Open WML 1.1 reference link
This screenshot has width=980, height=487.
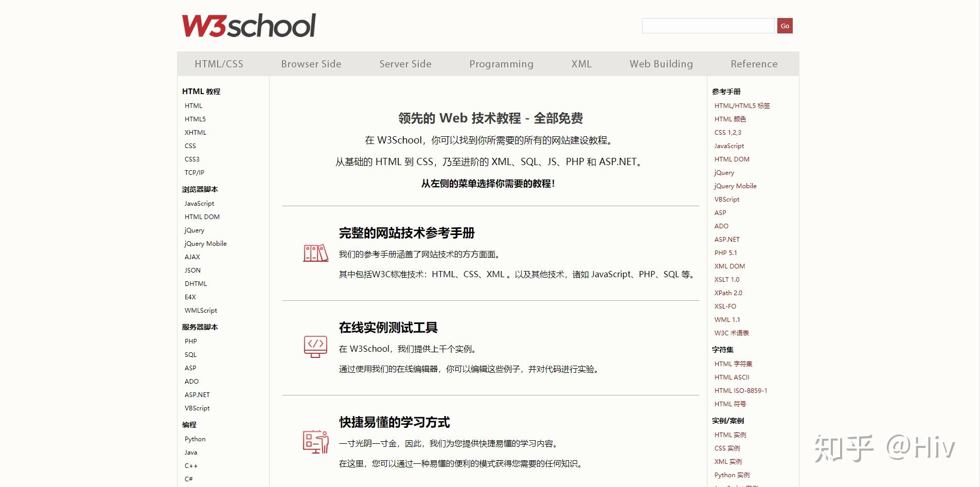pos(727,319)
